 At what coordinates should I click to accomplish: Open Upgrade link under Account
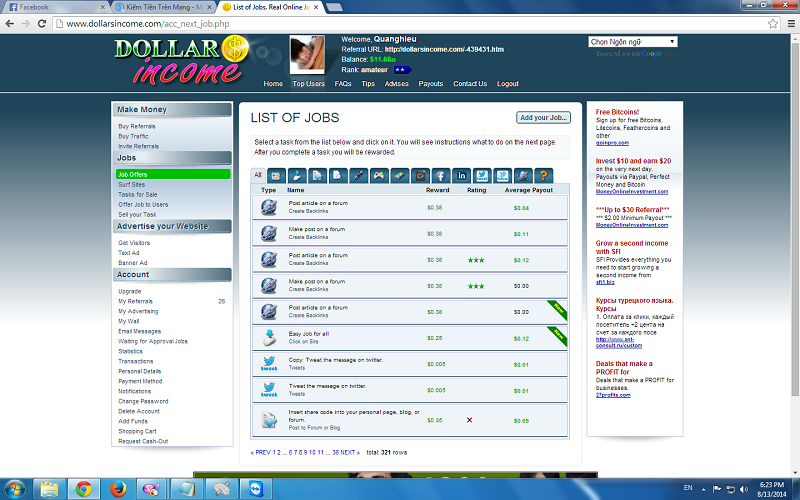coord(130,291)
